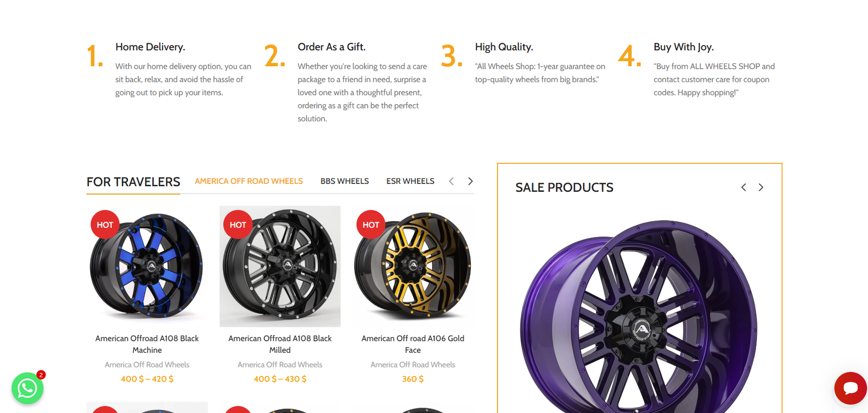Show next For Travelers category tabs
868x413 pixels.
(470, 182)
